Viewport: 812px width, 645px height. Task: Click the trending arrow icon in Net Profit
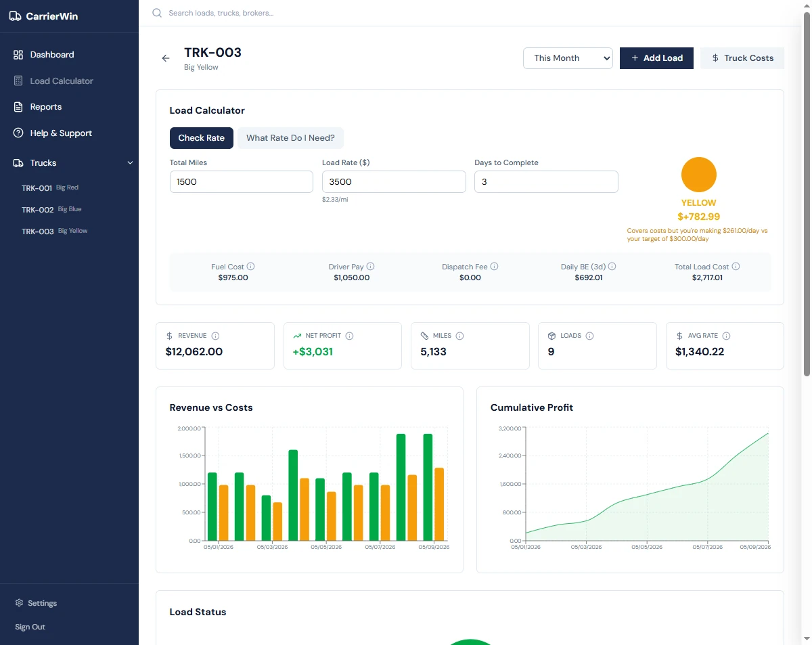click(x=297, y=336)
